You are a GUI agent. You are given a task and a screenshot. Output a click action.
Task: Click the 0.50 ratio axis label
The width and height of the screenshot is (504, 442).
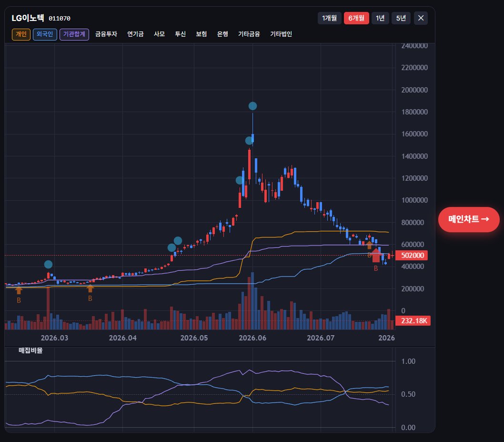coord(408,394)
